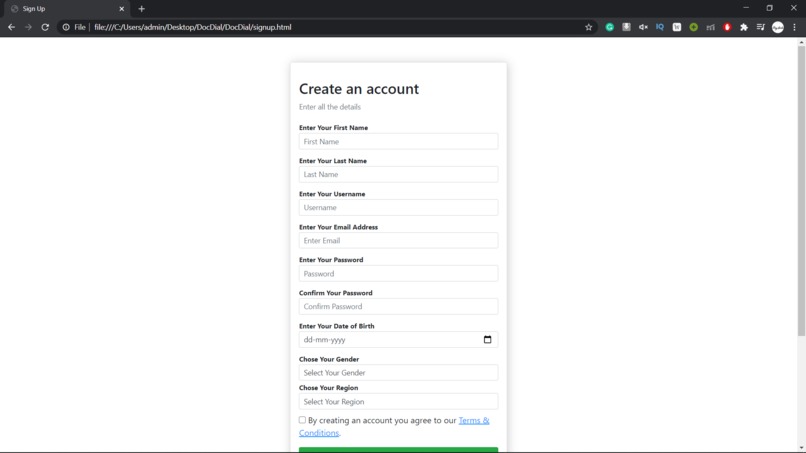Open the profile avatar menu

778,27
